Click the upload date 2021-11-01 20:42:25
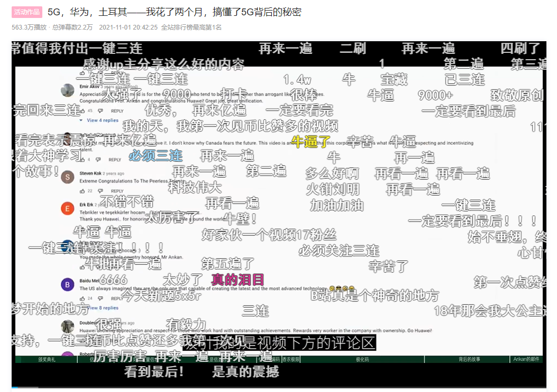Image resolution: width=557 pixels, height=392 pixels. 128,27
